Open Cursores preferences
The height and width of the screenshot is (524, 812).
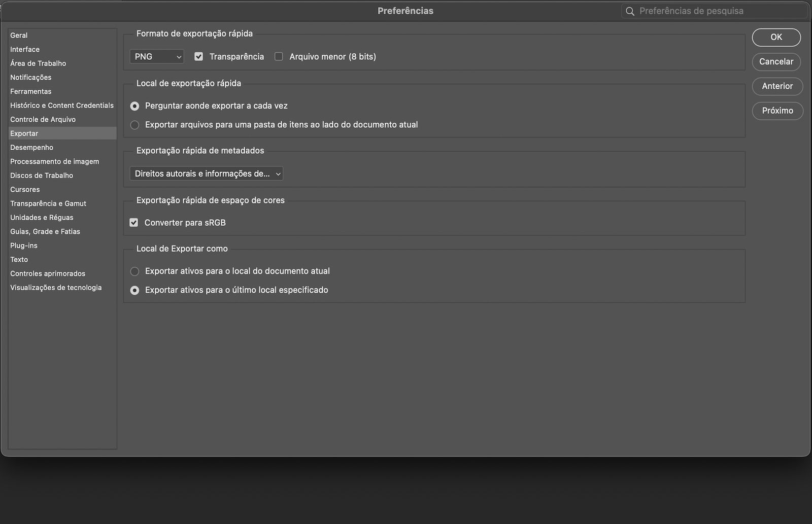pos(62,190)
